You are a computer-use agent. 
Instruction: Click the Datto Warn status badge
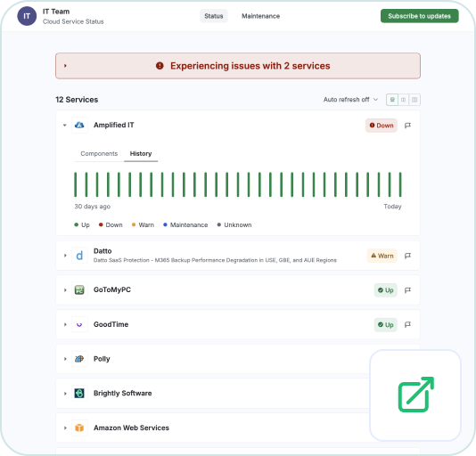click(x=382, y=256)
